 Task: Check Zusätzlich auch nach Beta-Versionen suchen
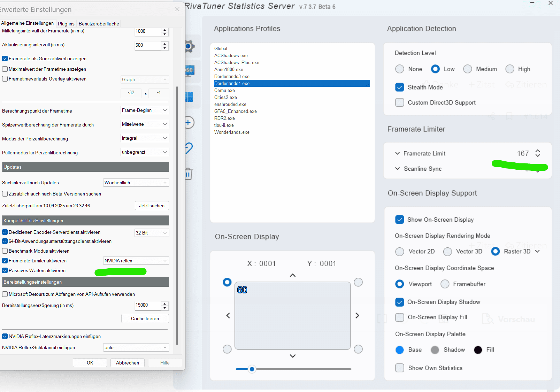pyautogui.click(x=5, y=194)
